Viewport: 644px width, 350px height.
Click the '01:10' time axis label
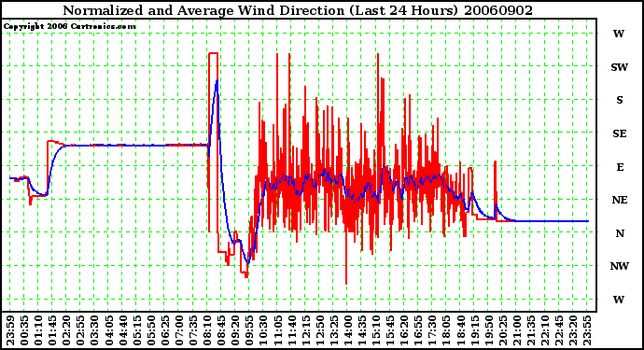(x=38, y=330)
